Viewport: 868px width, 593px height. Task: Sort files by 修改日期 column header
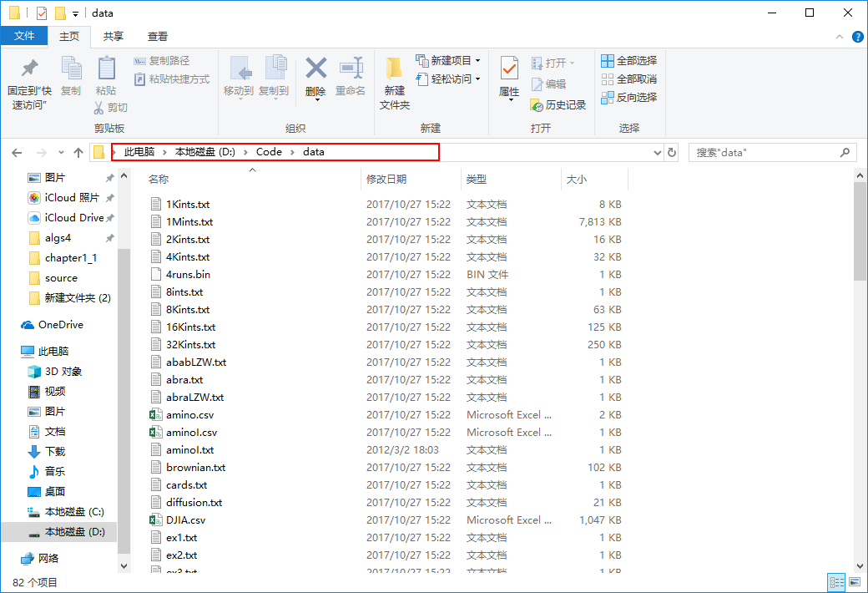coord(386,180)
